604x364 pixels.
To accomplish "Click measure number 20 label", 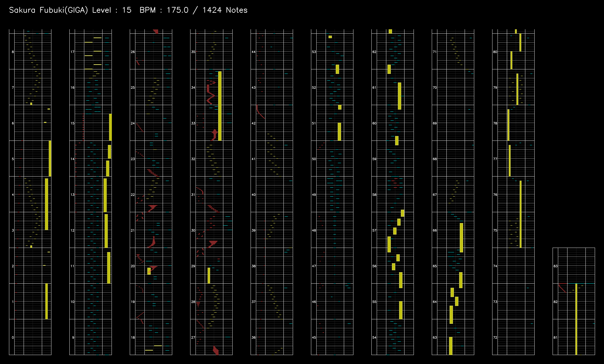I will click(133, 266).
